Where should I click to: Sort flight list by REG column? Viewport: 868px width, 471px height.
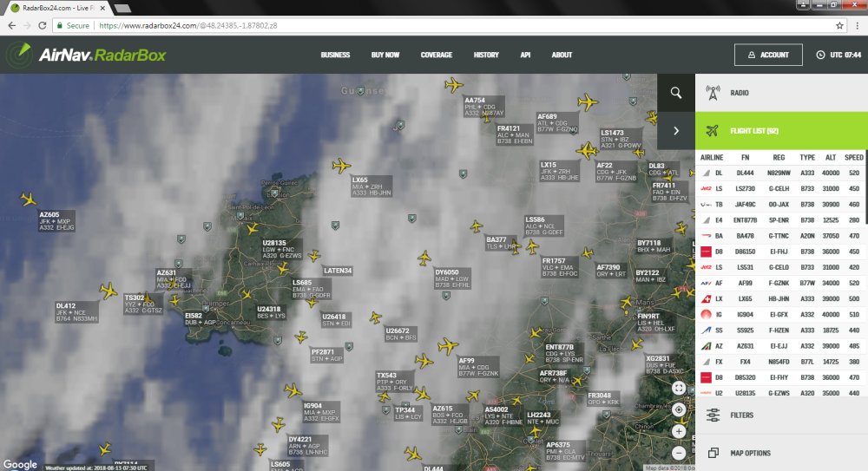779,157
